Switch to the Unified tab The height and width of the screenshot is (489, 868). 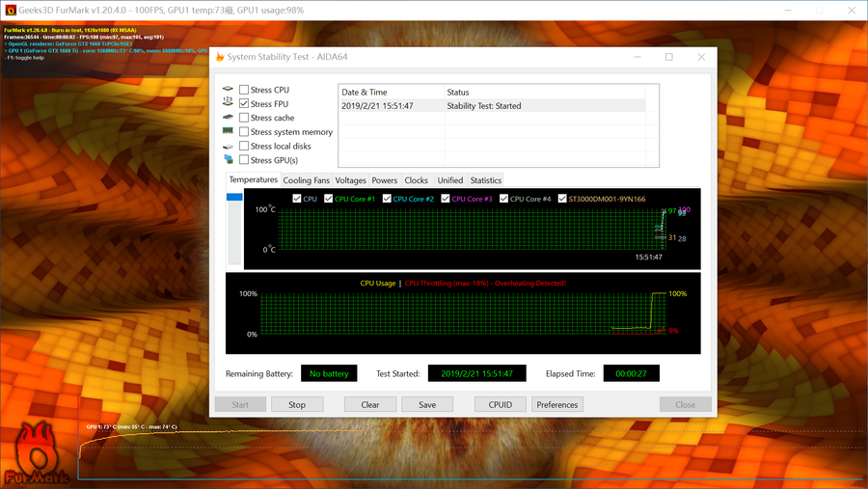pos(450,180)
